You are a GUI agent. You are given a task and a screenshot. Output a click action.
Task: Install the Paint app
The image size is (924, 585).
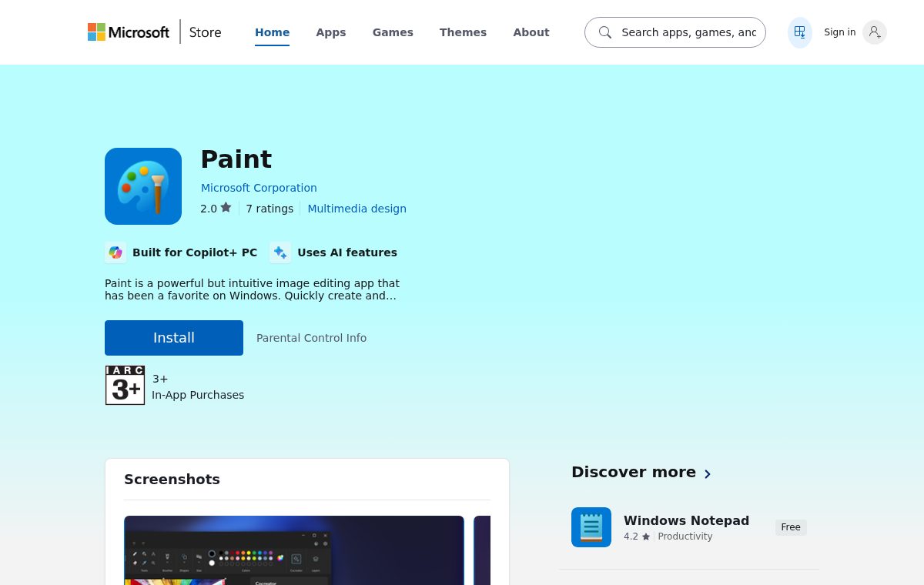pos(174,338)
